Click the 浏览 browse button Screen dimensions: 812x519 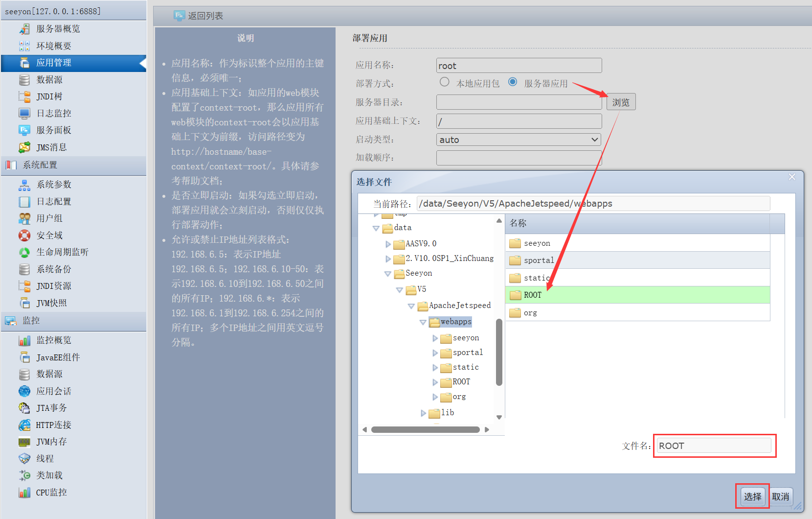tap(621, 102)
